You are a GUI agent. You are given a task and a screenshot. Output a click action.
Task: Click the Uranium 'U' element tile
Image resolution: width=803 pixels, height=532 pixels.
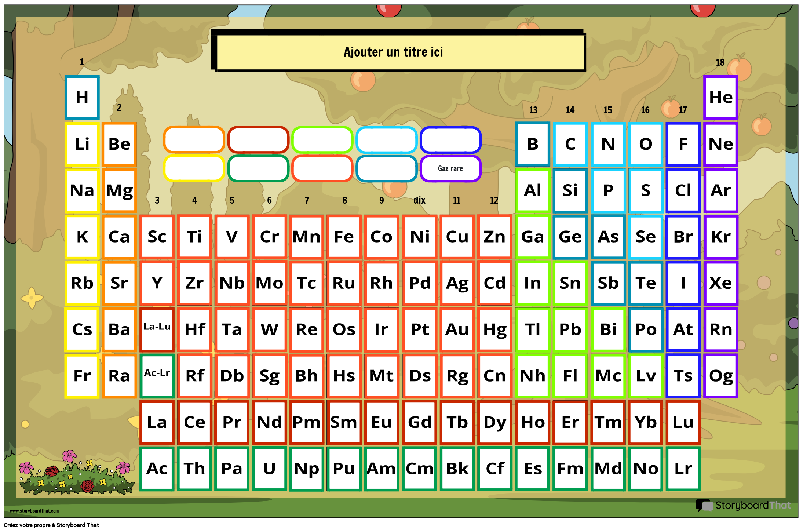(x=269, y=469)
